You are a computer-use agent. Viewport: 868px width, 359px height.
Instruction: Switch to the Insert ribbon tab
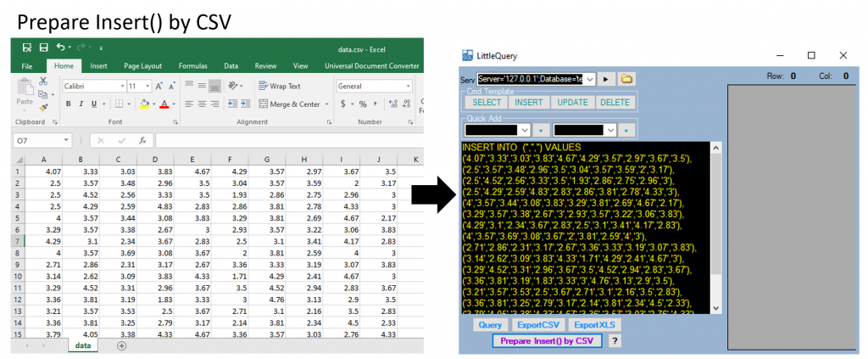pyautogui.click(x=98, y=66)
